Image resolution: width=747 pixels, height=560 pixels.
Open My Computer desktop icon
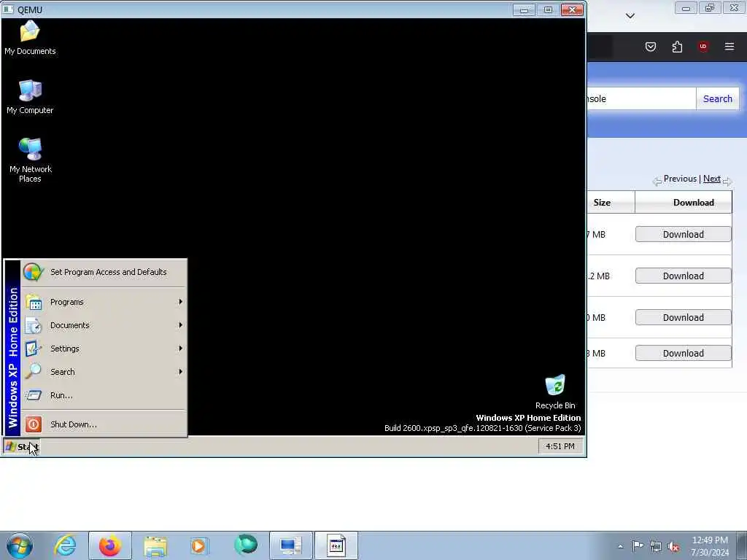pyautogui.click(x=29, y=97)
